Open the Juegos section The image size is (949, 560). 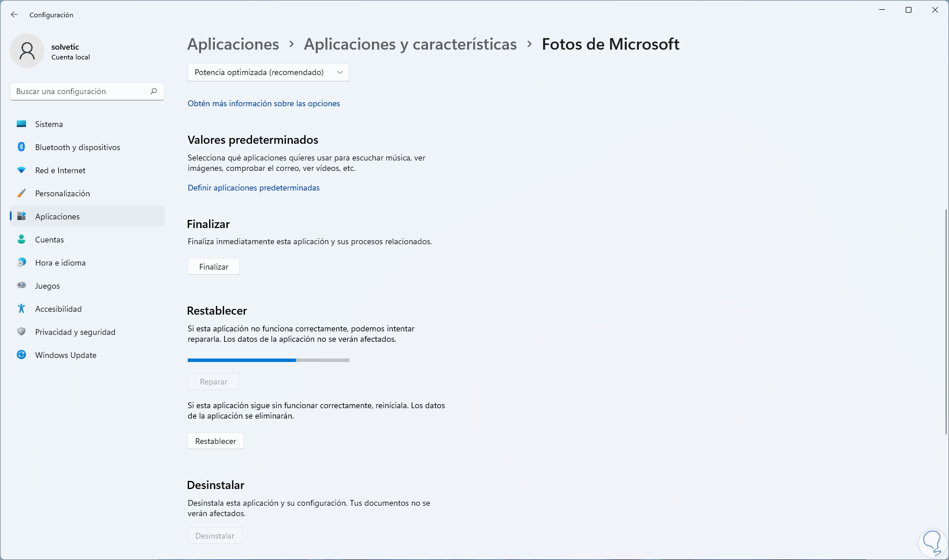[x=87, y=286]
